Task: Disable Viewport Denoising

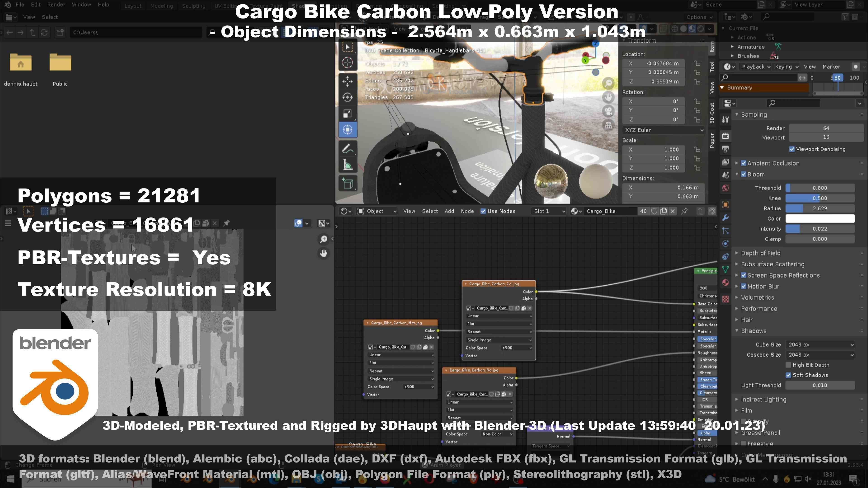Action: [792, 149]
